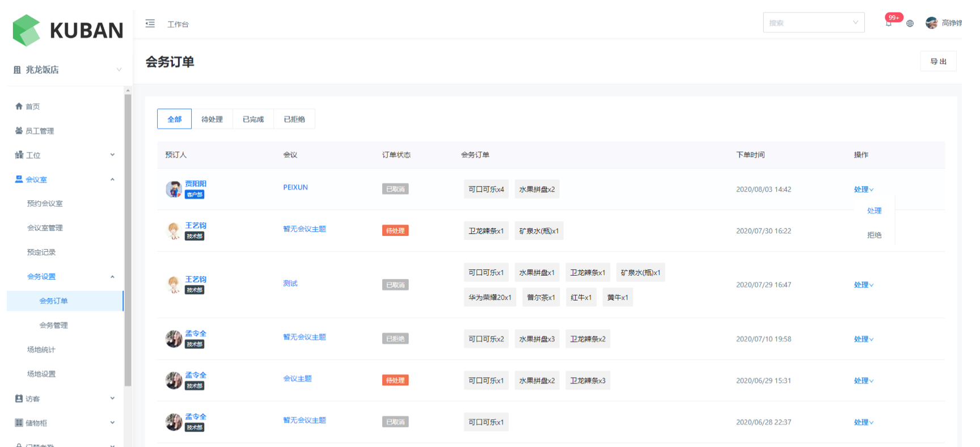Open 会务管理 in the sidebar
Screen dimensions: 980x447
[53, 325]
